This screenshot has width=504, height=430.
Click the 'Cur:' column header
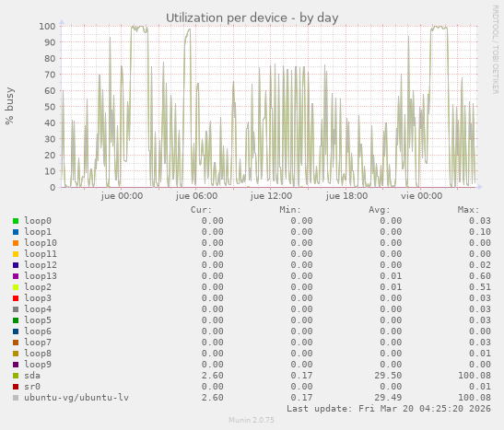pyautogui.click(x=201, y=210)
